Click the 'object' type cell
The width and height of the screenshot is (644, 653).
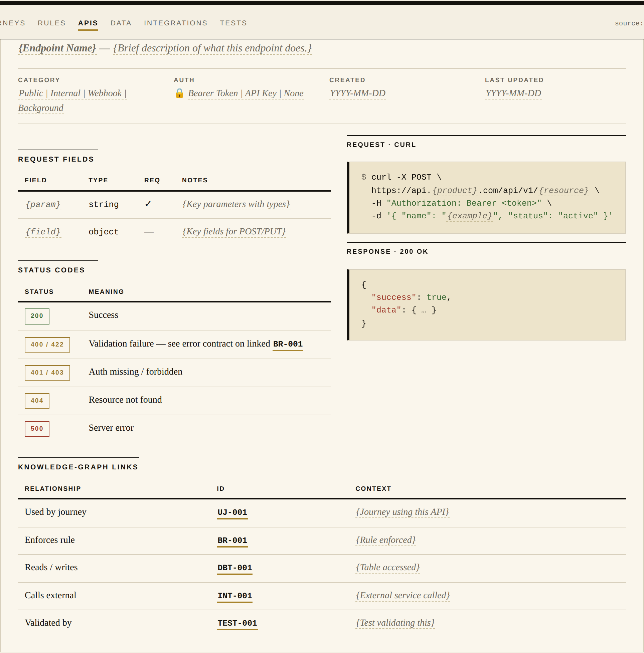tap(104, 232)
